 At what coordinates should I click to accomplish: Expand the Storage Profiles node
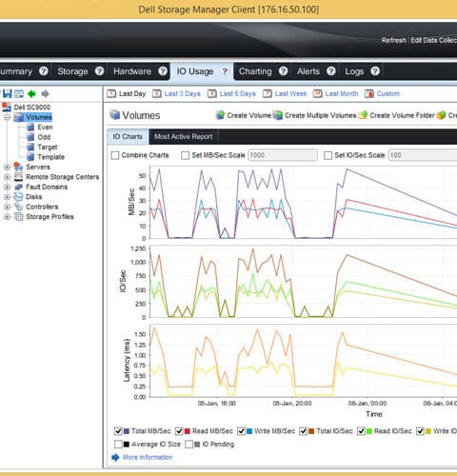click(7, 217)
